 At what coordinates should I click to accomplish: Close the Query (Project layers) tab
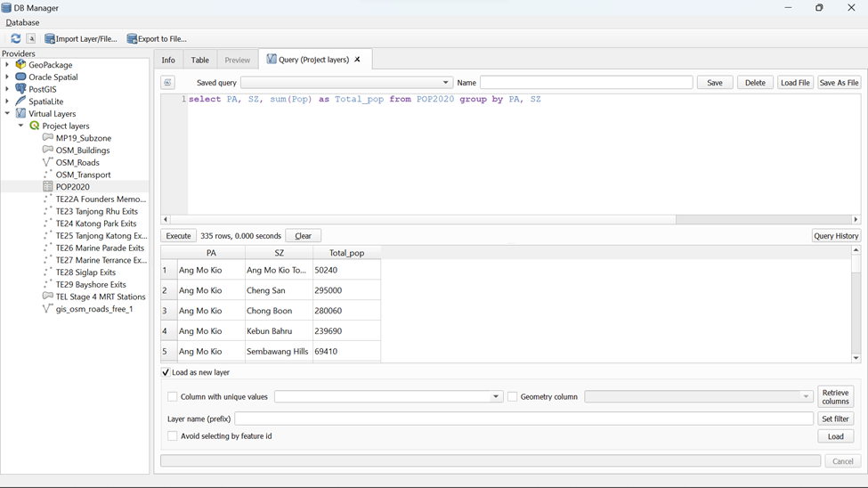pos(358,60)
